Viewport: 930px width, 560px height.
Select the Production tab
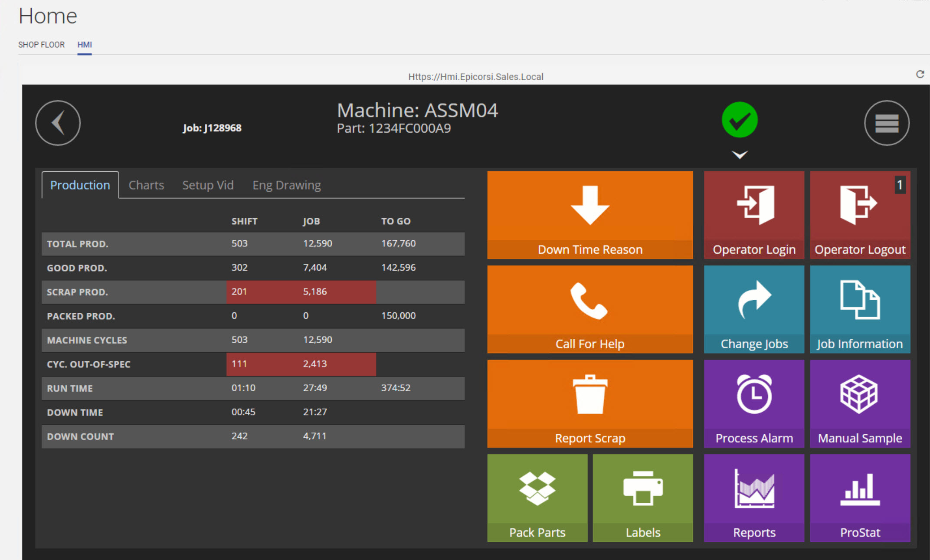(x=80, y=185)
